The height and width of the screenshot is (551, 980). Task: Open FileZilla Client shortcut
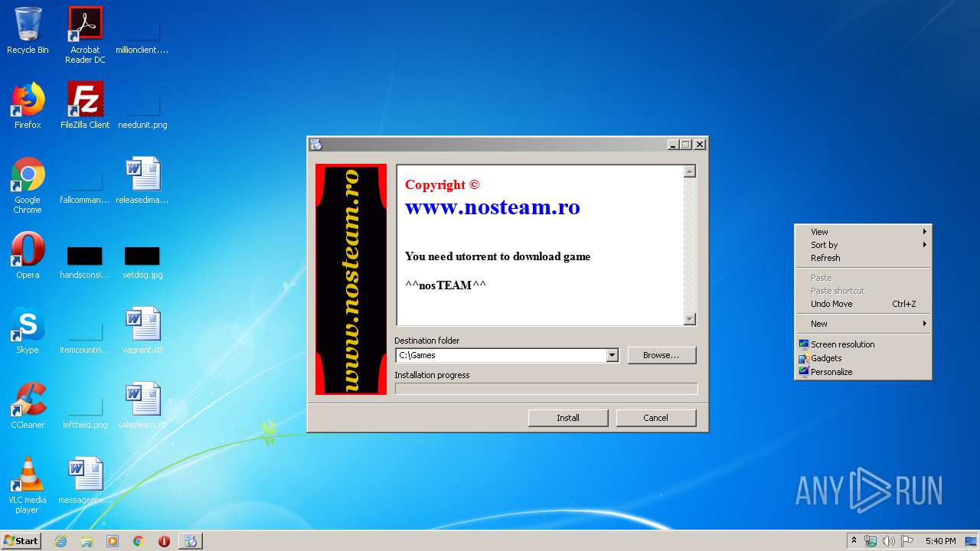85,106
